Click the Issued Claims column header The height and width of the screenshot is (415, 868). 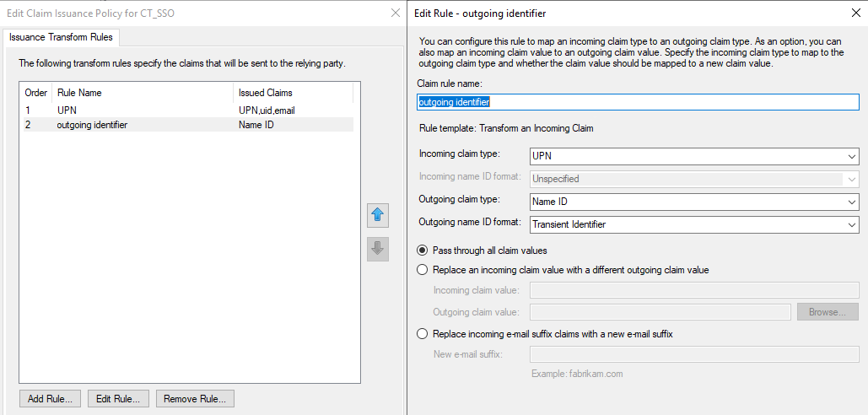(x=293, y=93)
